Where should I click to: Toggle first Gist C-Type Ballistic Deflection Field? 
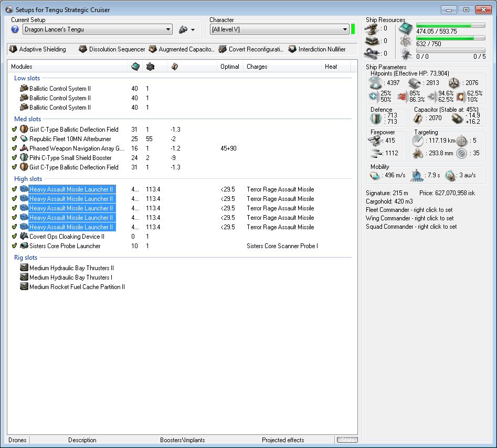(14, 129)
